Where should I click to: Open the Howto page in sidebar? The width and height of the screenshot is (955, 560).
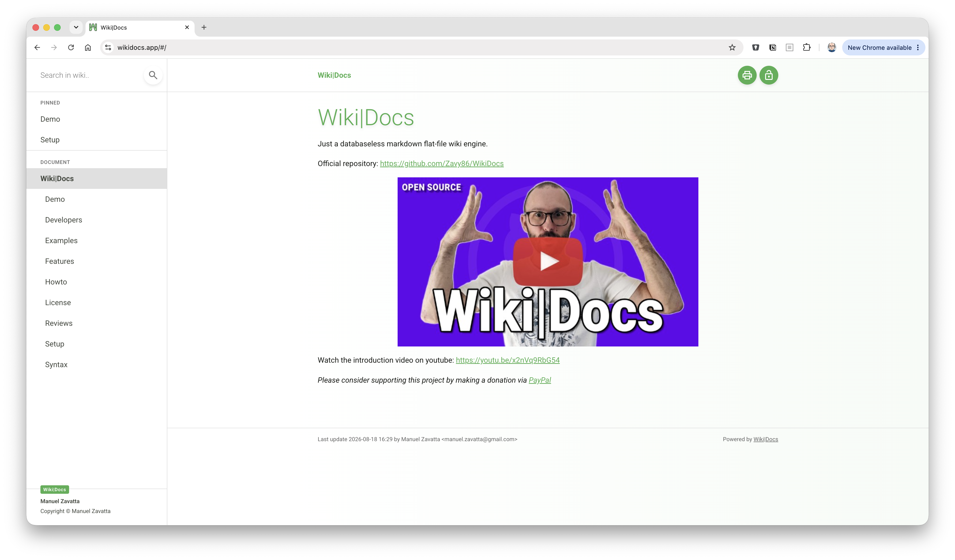(97, 282)
